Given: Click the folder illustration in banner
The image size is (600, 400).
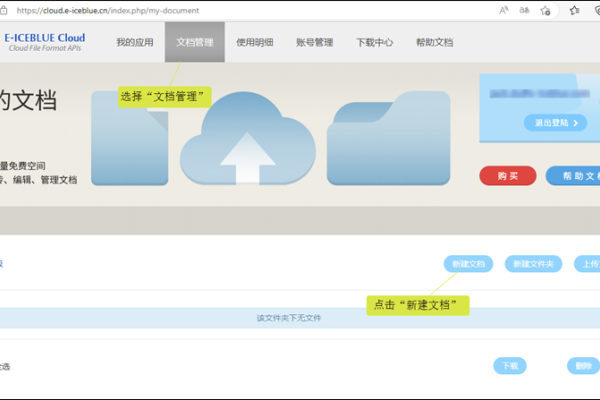Looking at the screenshot, I should [388, 138].
